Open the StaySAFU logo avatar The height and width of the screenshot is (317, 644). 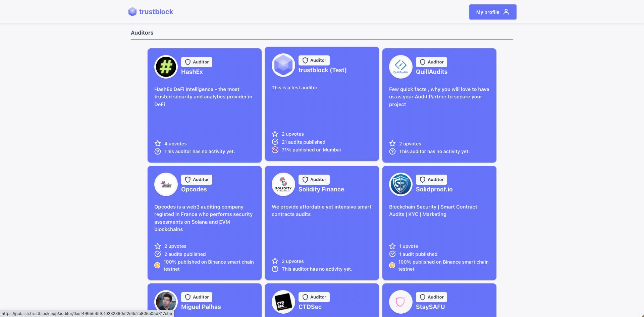point(401,302)
